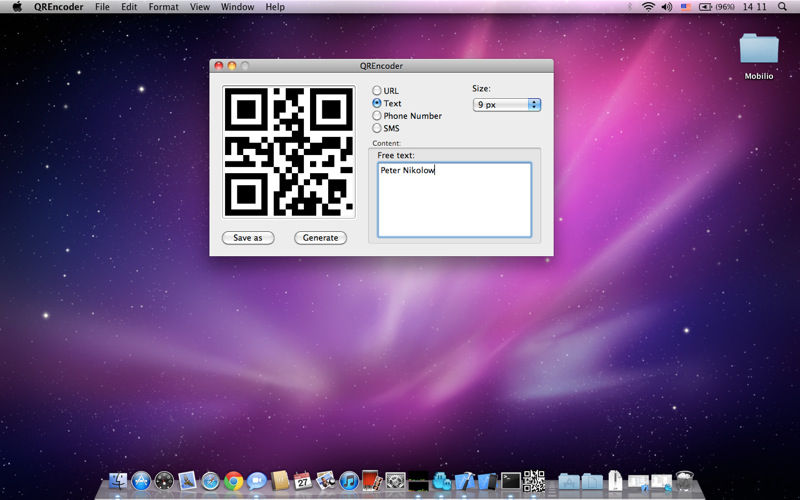This screenshot has height=500, width=800.
Task: Open Terminal from the dock
Action: point(510,481)
